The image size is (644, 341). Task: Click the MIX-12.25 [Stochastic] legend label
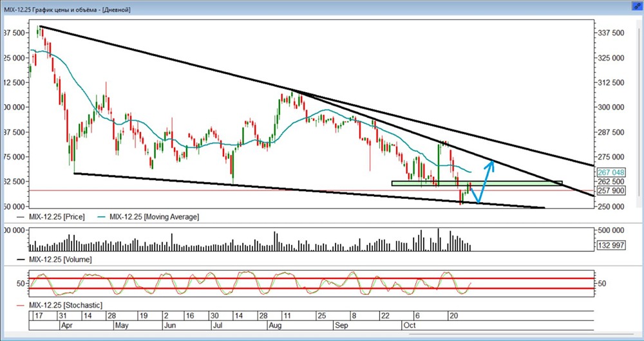(x=65, y=306)
